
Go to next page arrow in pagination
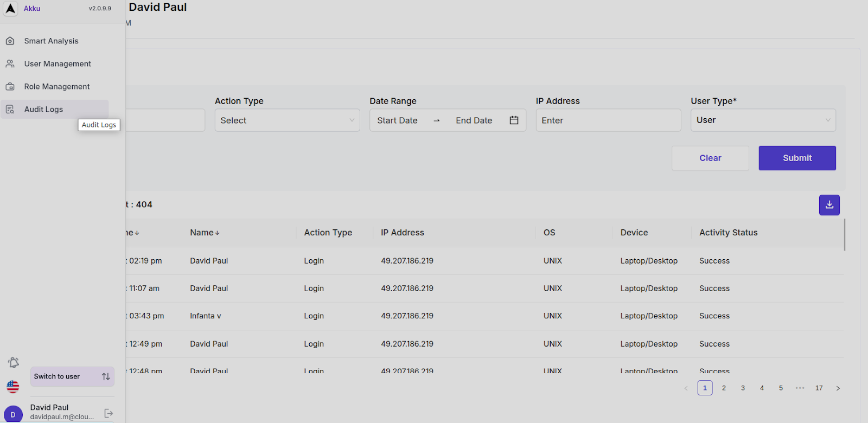click(838, 388)
